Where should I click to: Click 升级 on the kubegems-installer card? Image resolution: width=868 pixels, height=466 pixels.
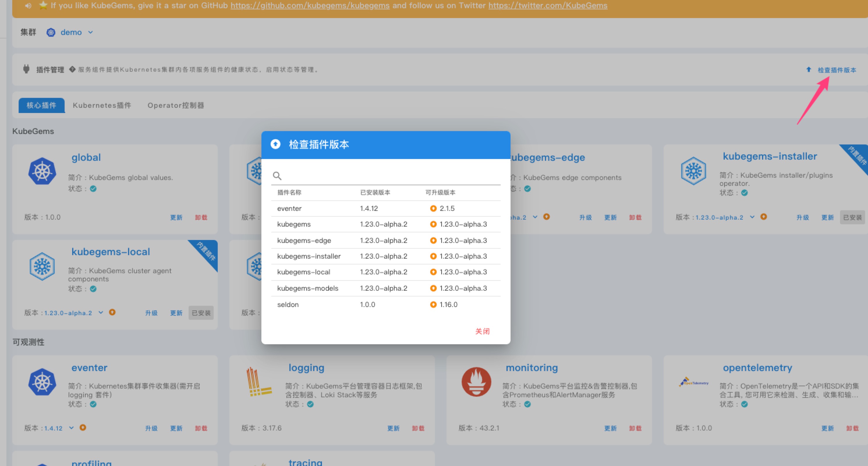[x=803, y=218]
